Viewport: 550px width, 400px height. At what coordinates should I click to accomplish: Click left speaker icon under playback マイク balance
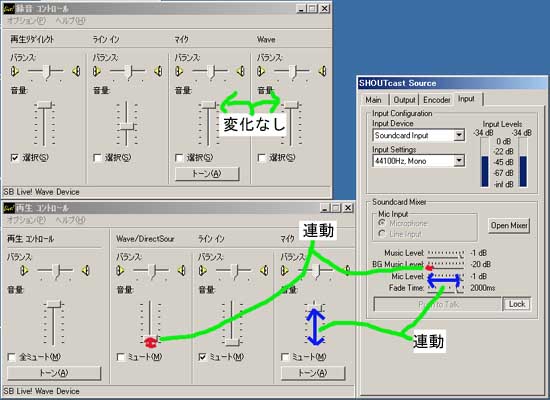tap(285, 271)
